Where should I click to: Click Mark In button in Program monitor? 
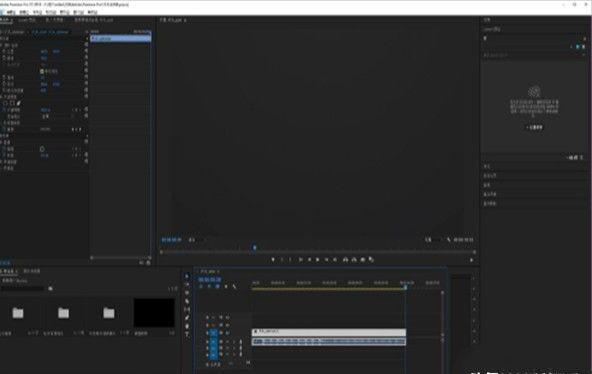[x=282, y=260]
